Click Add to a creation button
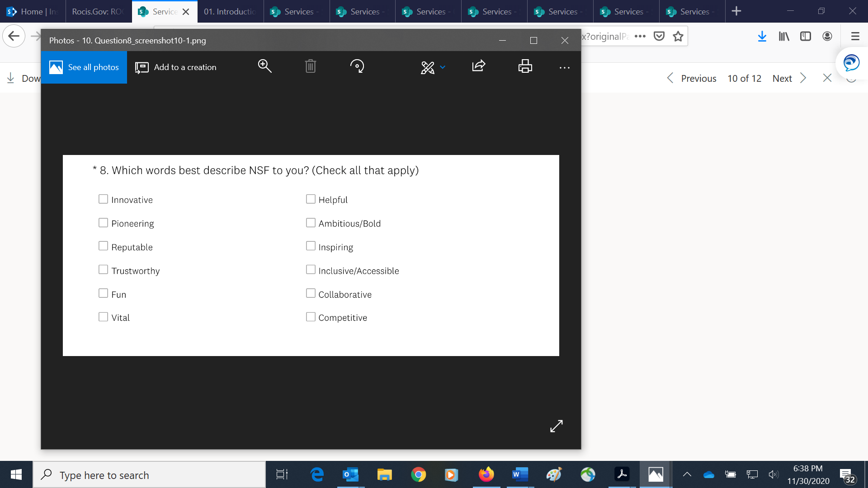868x488 pixels. pyautogui.click(x=176, y=67)
